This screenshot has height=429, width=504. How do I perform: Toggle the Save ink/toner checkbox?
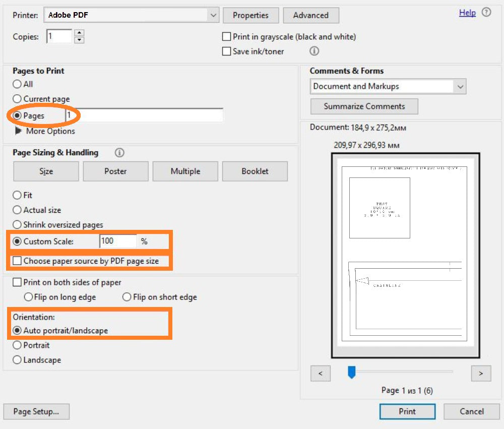227,51
